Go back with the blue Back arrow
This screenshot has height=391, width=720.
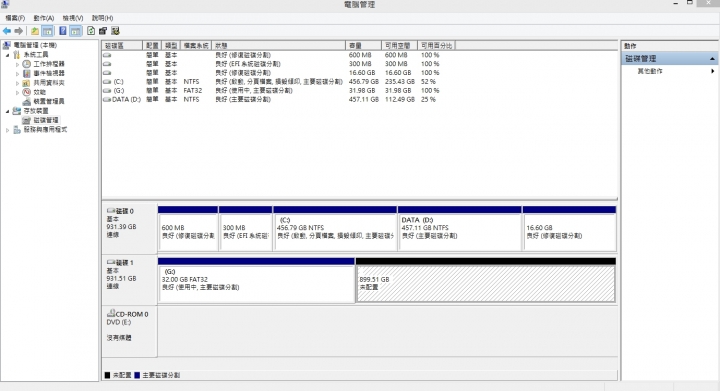click(6, 31)
